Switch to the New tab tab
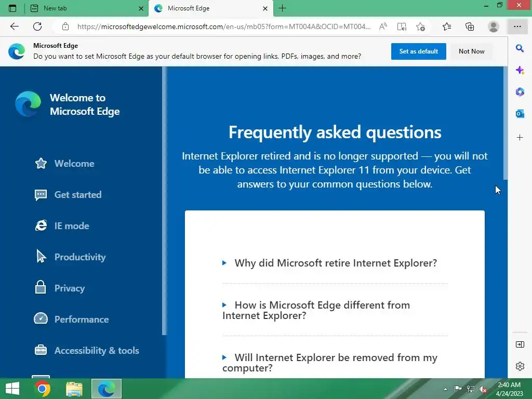The image size is (532, 399). 87,8
